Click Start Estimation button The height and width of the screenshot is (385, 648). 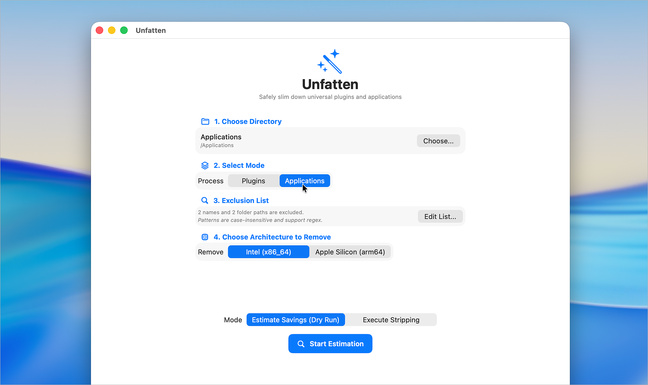coord(330,344)
